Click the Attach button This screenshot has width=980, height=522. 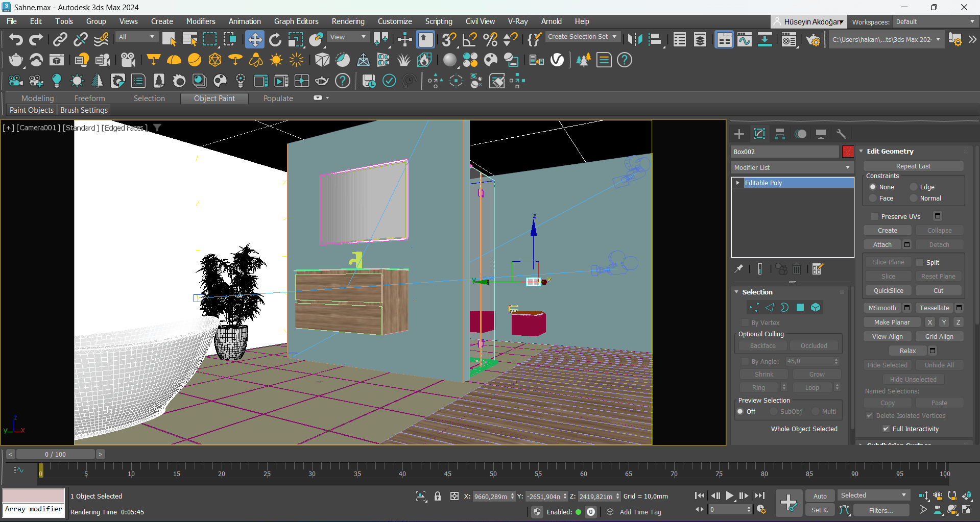click(x=882, y=245)
